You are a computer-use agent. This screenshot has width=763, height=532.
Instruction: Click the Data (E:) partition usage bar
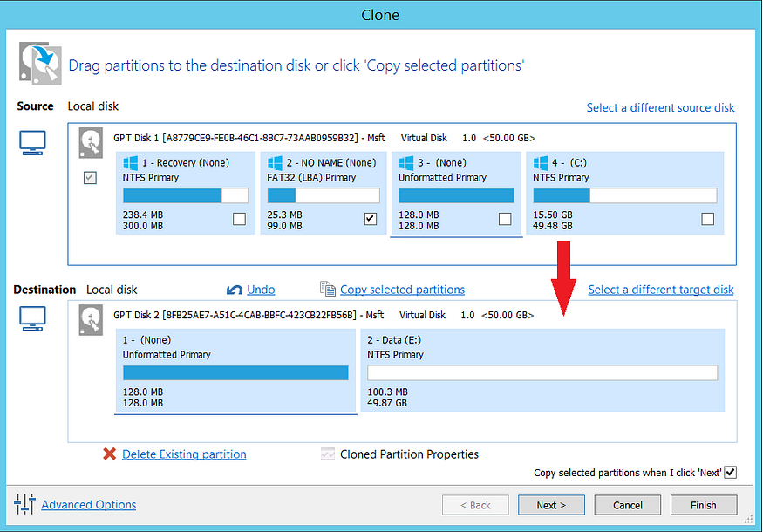coord(542,373)
